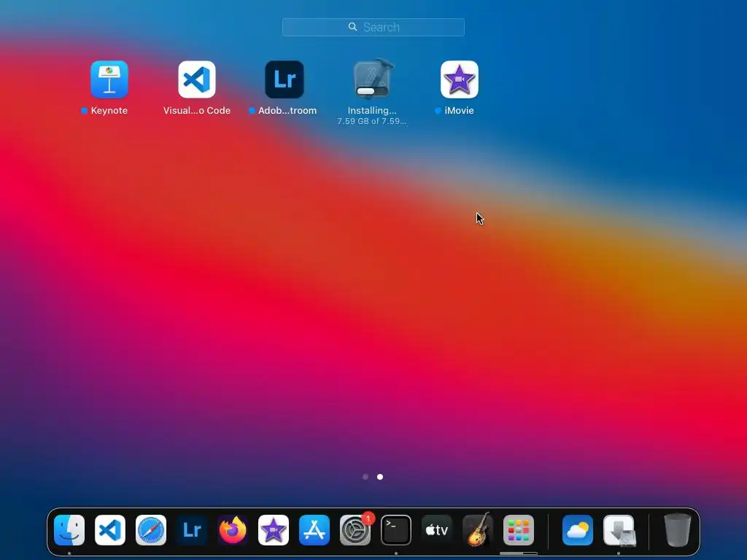Click the "7.59 GB of 7.59..." progress text

click(372, 121)
